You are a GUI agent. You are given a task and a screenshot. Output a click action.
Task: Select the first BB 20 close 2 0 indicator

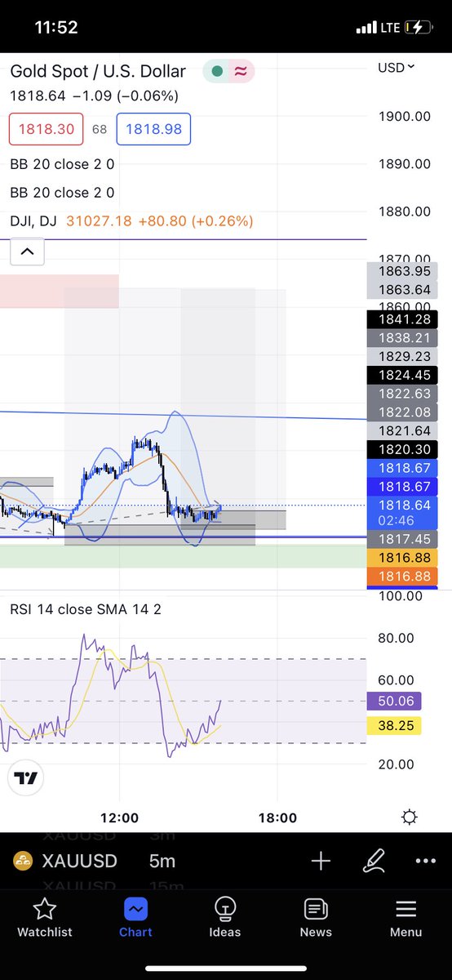click(x=62, y=164)
